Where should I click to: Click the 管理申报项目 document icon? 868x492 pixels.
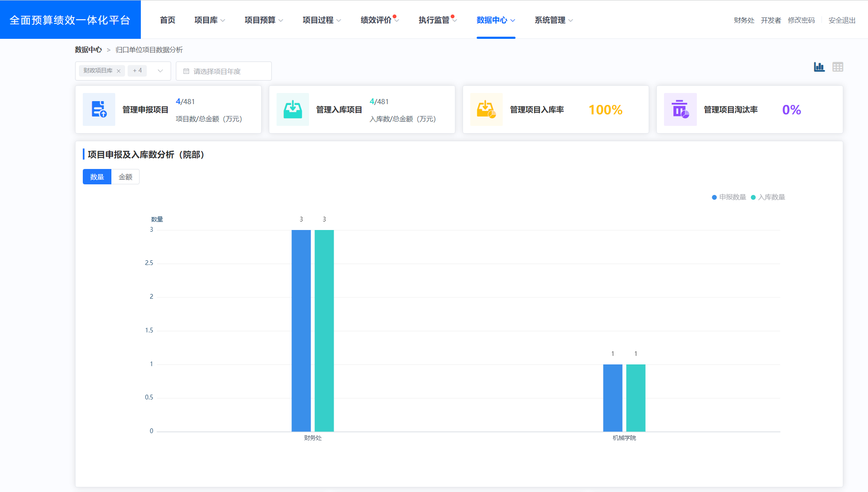click(x=99, y=109)
